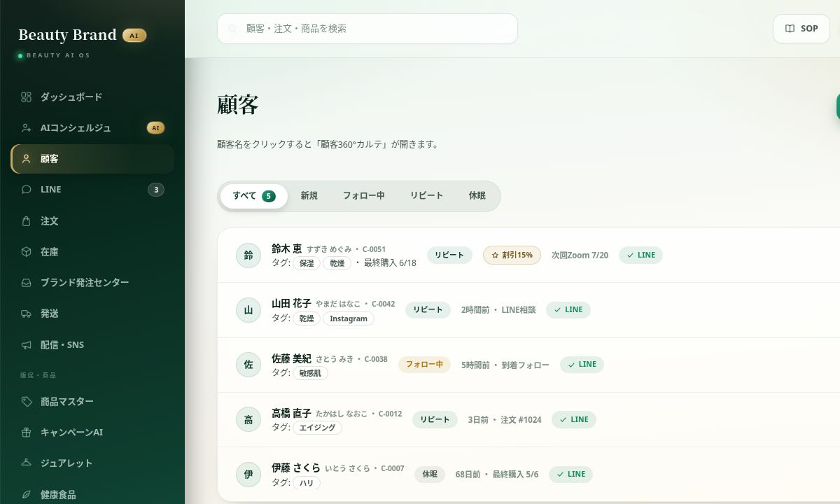Click the ブランド発注センター inbox icon
This screenshot has height=504, width=840.
[27, 283]
